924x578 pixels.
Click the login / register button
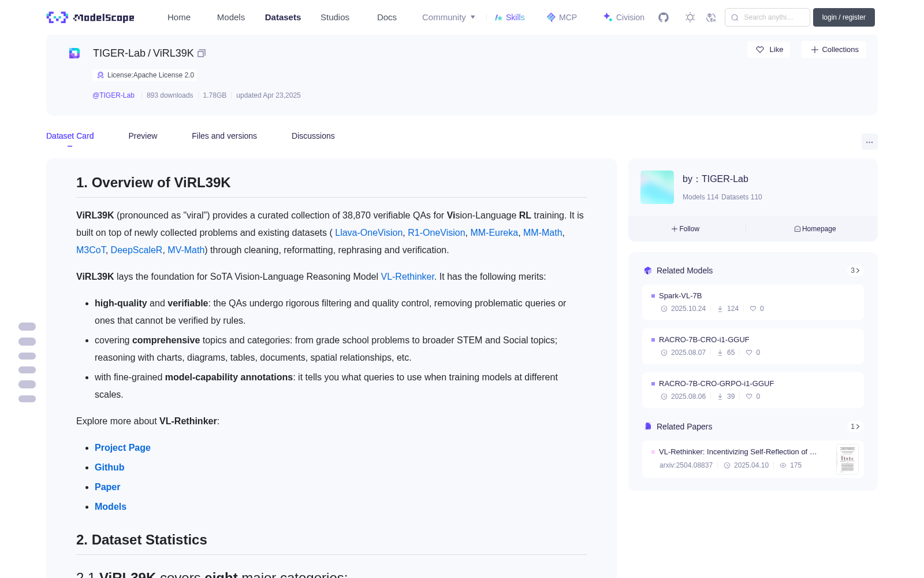tap(844, 17)
